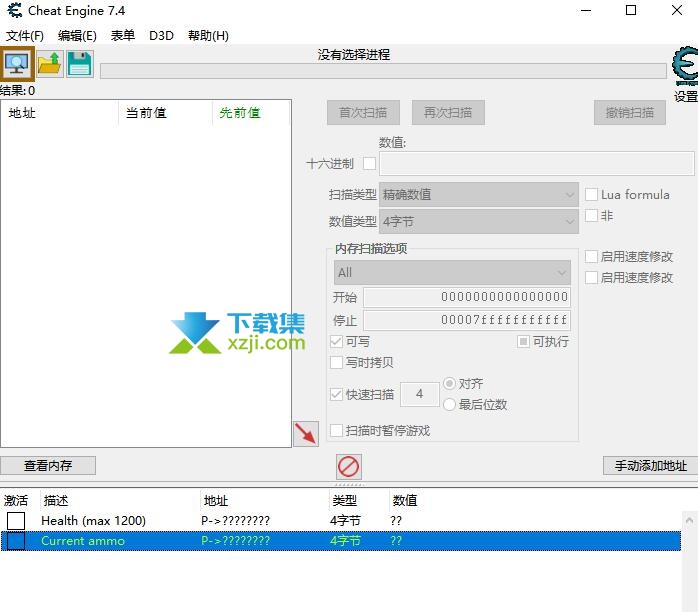Click the 设置 settings label
This screenshot has width=698, height=612.
click(686, 96)
